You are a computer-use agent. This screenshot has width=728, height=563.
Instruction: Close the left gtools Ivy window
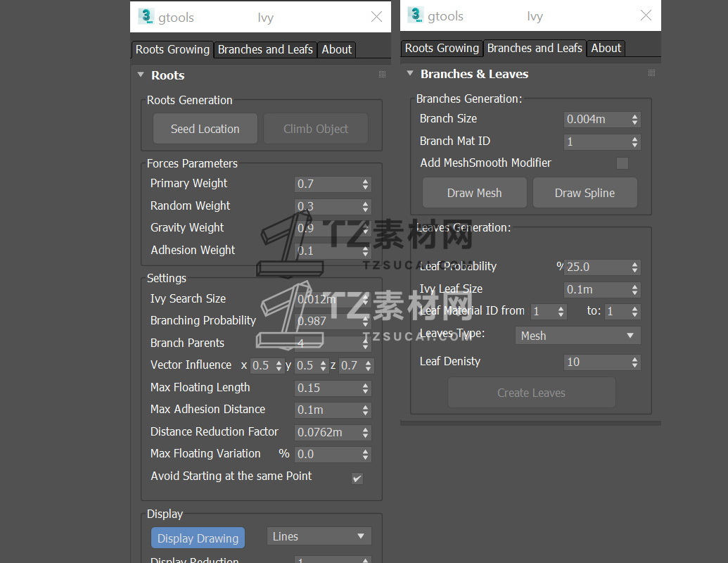point(376,17)
